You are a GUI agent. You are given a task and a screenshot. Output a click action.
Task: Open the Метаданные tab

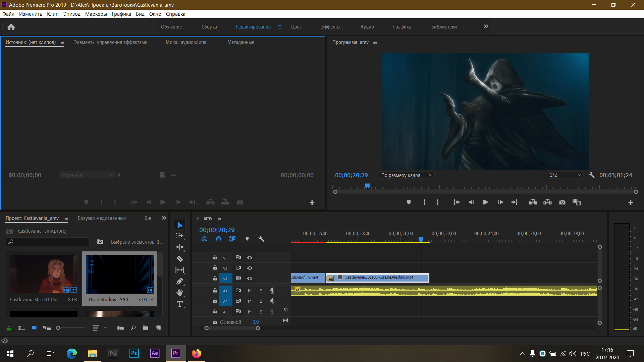coord(241,42)
